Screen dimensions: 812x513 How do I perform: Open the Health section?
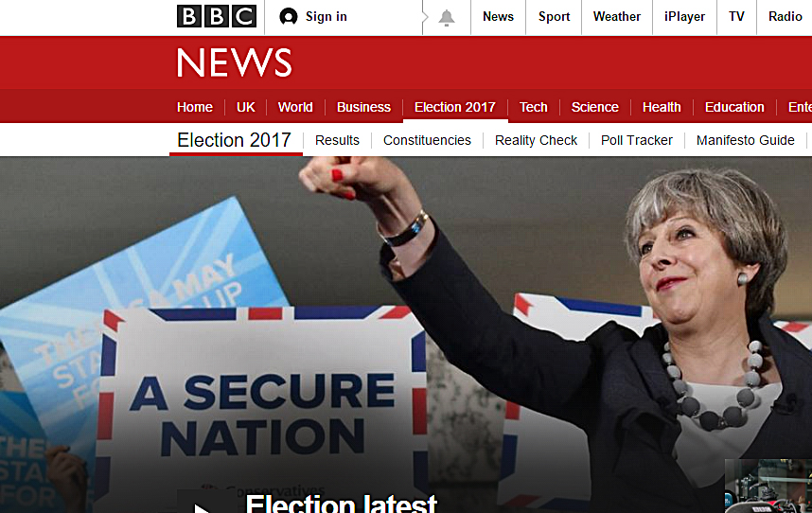click(x=662, y=107)
